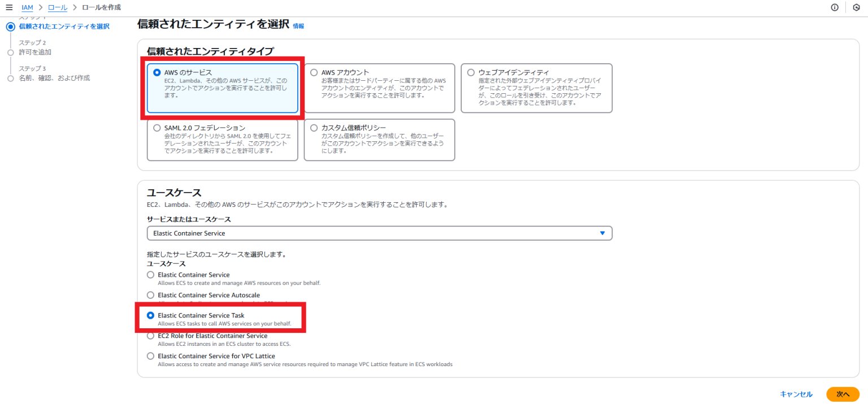Choose Elastic Container Service for VPC Lattice
This screenshot has height=404, width=868.
pos(150,356)
